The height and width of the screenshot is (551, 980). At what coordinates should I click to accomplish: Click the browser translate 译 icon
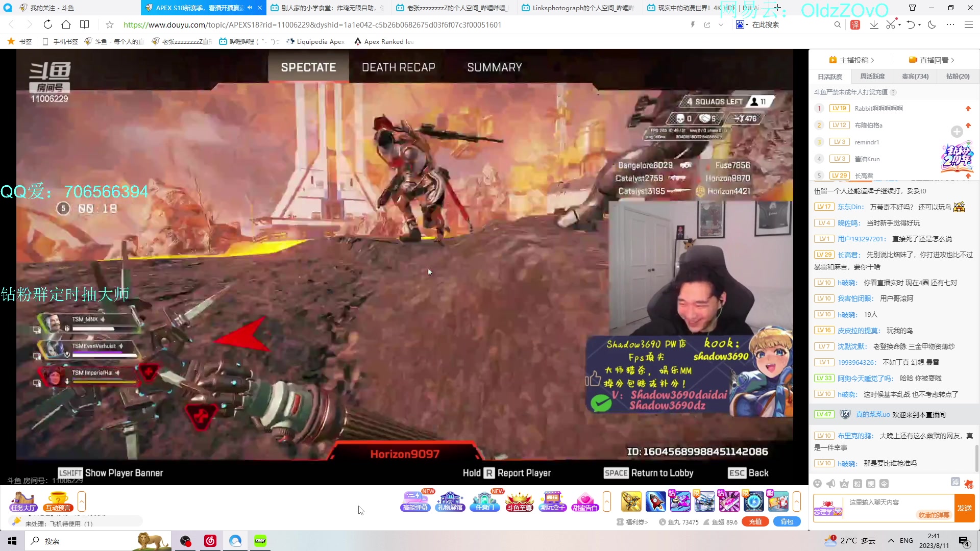click(855, 24)
